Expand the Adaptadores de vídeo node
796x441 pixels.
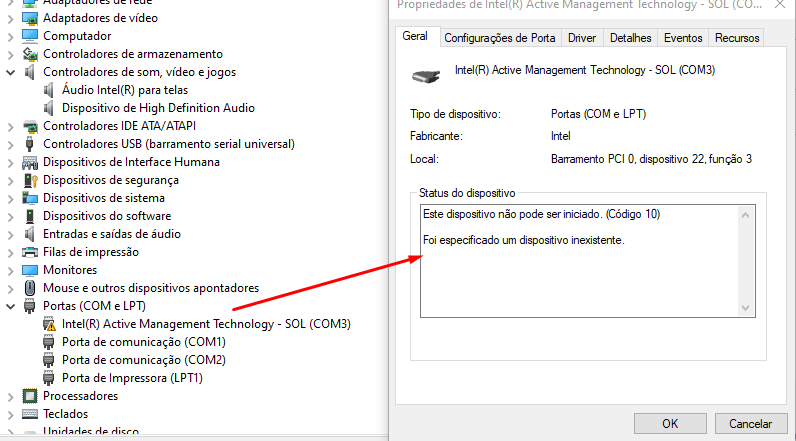tap(10, 19)
